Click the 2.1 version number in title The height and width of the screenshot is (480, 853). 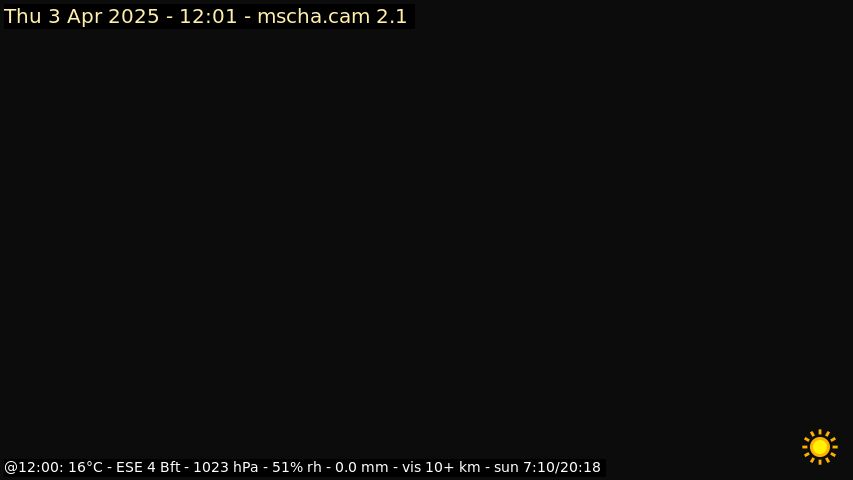[392, 16]
